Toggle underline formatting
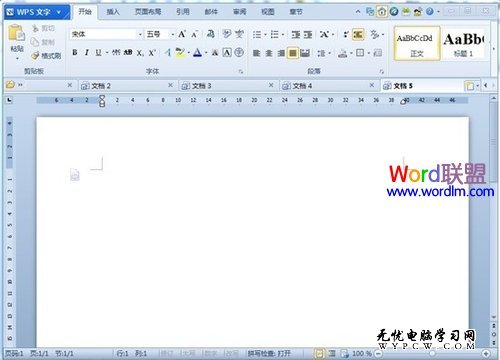This screenshot has height=360, width=500. pyautogui.click(x=98, y=52)
